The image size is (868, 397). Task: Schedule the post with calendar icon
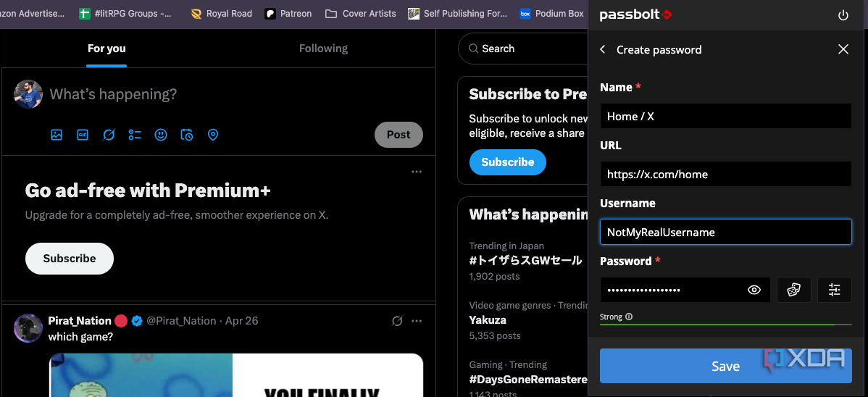point(186,135)
